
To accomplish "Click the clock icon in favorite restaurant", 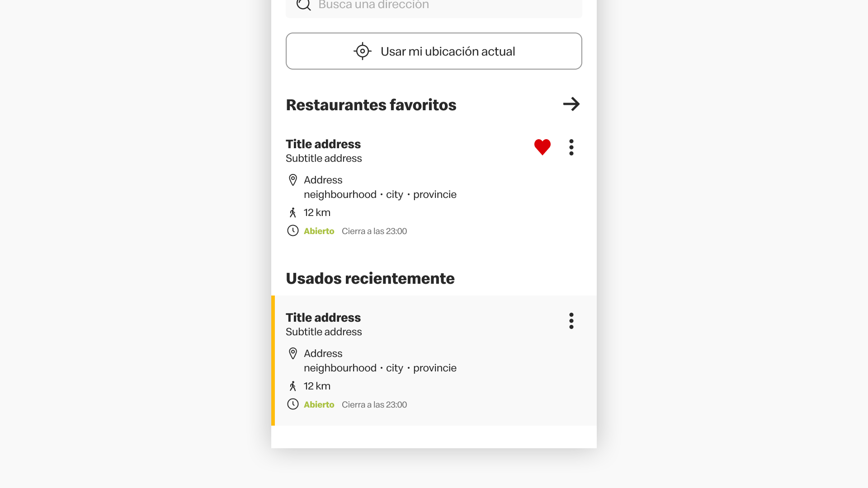I will 293,231.
